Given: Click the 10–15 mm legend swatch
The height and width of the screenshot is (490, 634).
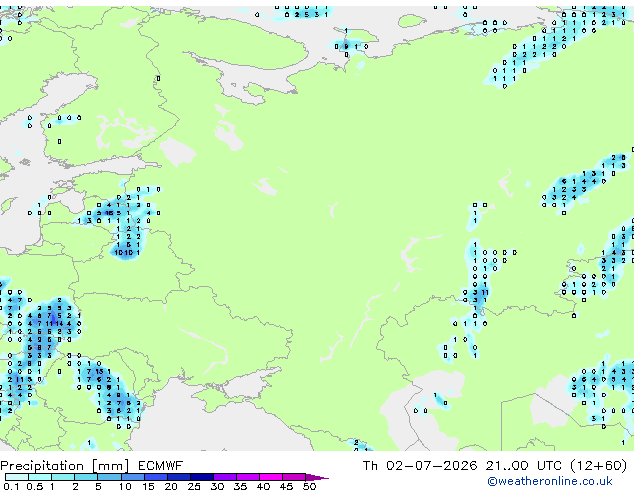Looking at the screenshot, I should pos(132,477).
